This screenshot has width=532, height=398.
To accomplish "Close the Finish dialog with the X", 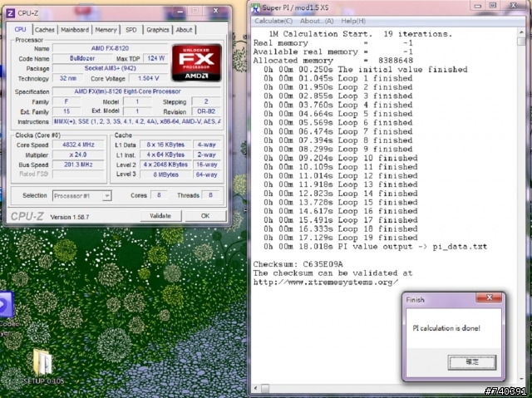I will click(x=489, y=297).
